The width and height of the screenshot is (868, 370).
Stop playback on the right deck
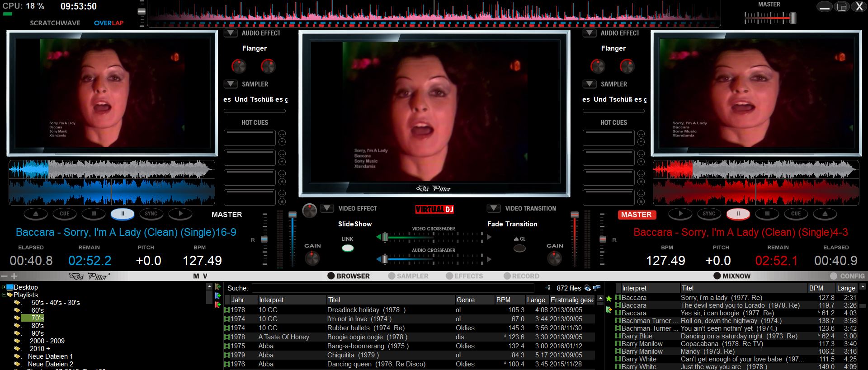click(x=767, y=214)
